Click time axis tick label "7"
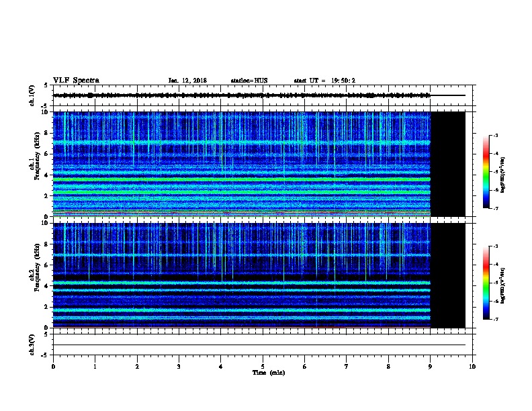532x411 pixels. (347, 367)
